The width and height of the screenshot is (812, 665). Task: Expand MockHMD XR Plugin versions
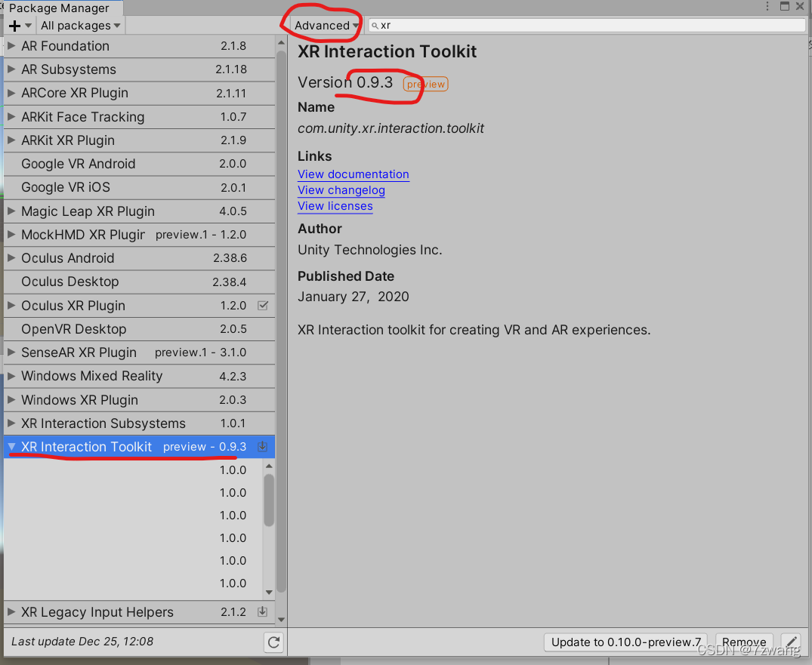point(11,235)
